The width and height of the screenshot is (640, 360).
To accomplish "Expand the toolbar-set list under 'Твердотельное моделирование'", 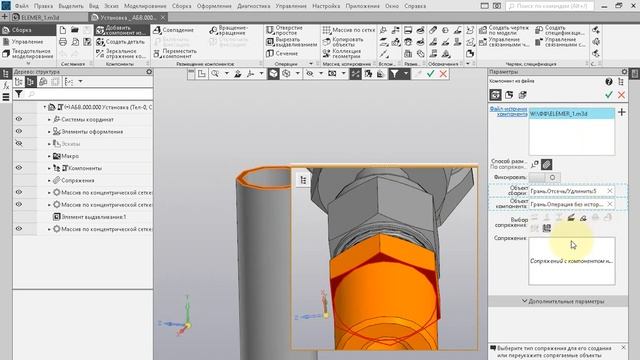I will click(28, 63).
